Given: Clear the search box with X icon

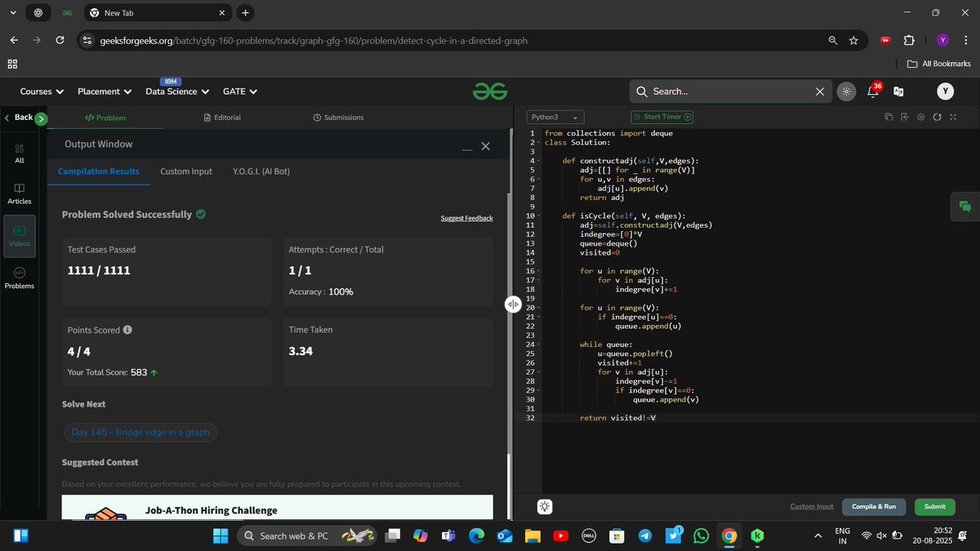Looking at the screenshot, I should (x=820, y=91).
